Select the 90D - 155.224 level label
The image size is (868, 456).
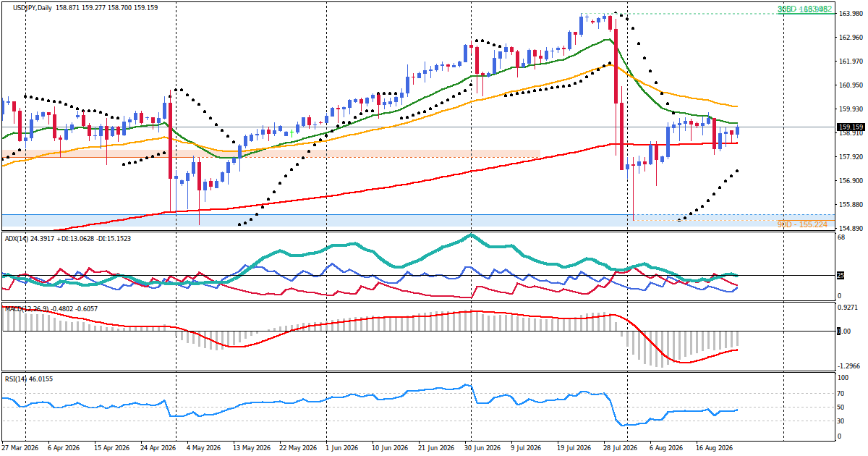[x=802, y=225]
